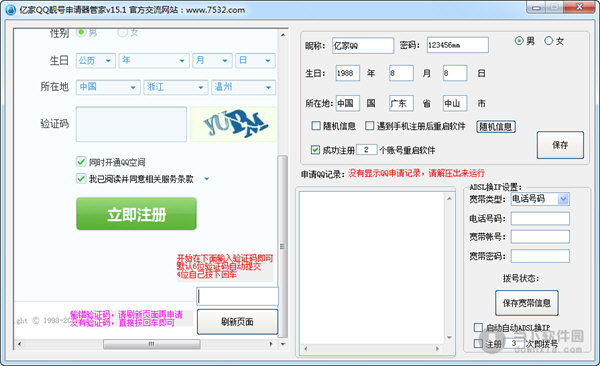This screenshot has width=600, height=366.
Task: Select 女 radio in right settings panel
Action: click(548, 41)
